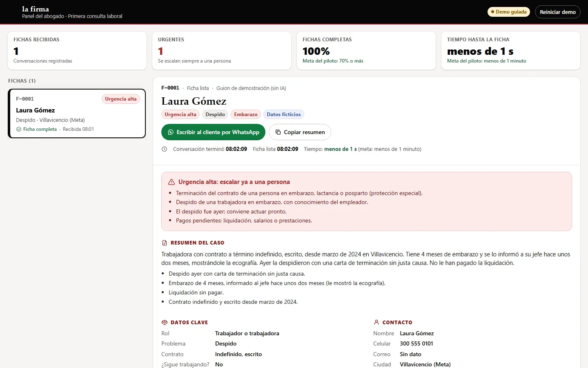
Task: Click the Ciudad value Villavicencio (Meta)
Action: coord(425,365)
